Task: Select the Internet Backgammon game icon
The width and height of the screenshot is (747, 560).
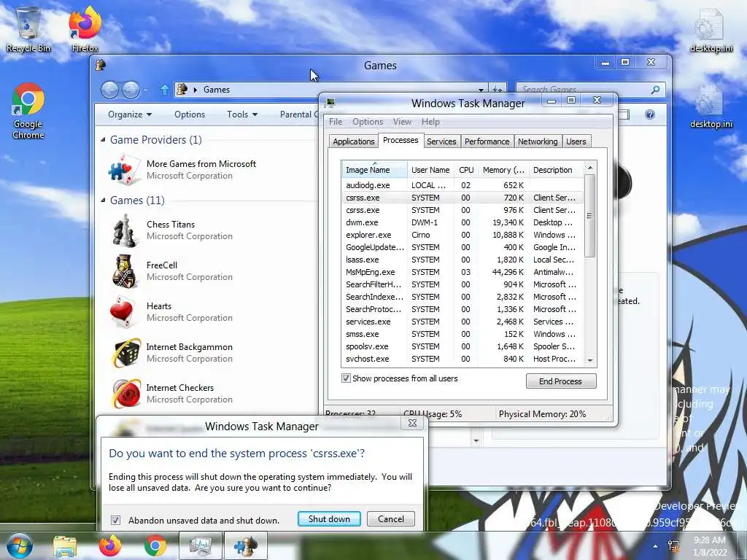Action: [125, 353]
